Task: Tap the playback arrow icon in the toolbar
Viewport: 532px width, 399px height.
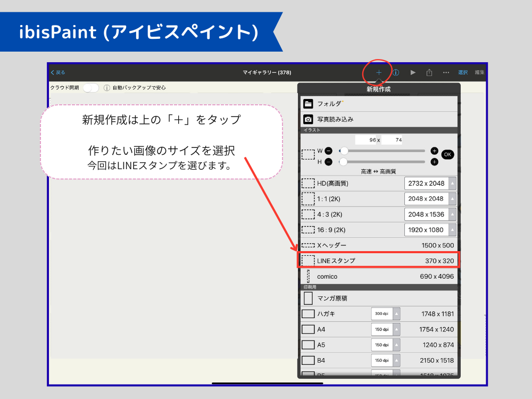Action: point(413,72)
